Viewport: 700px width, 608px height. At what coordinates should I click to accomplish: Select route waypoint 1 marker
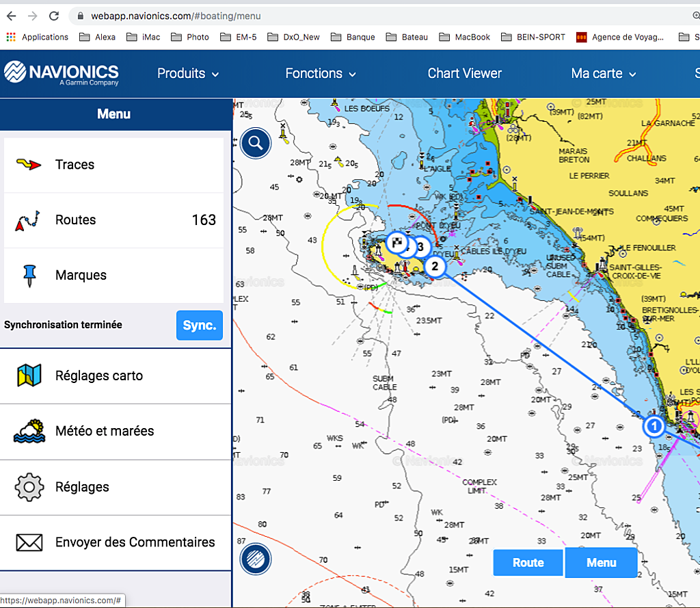(654, 426)
